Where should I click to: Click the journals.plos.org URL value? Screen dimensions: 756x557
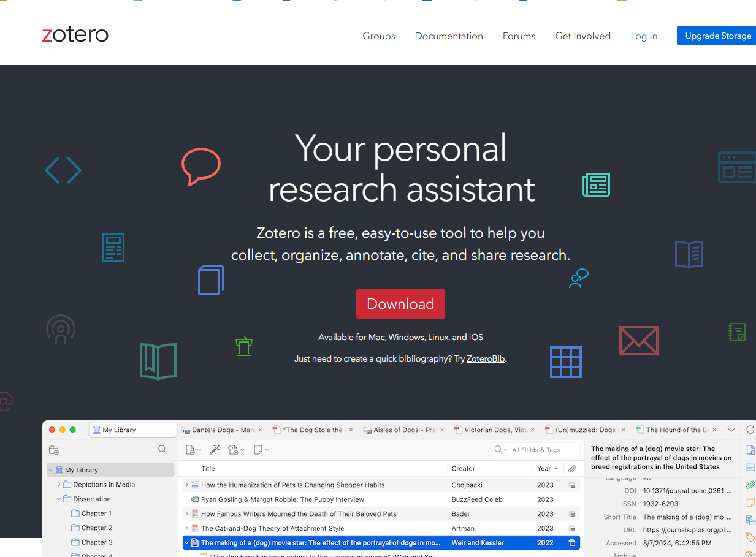point(687,530)
